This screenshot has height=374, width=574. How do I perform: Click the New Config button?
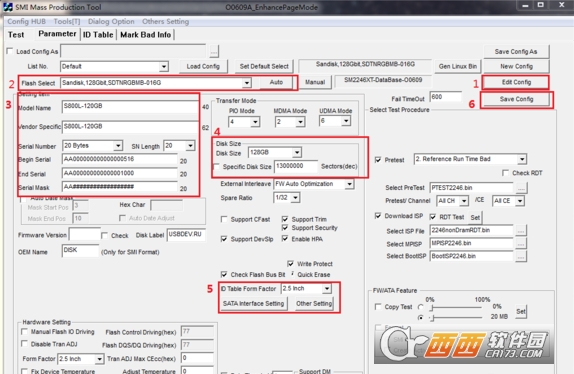516,67
